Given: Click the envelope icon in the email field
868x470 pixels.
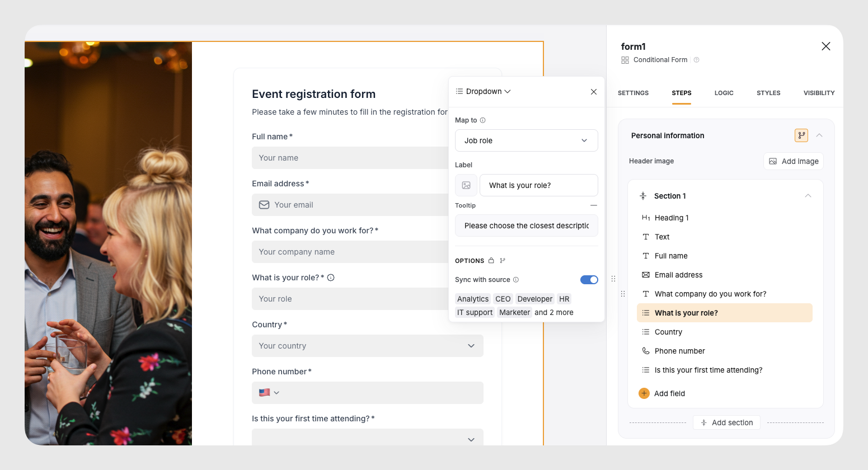Looking at the screenshot, I should click(264, 205).
